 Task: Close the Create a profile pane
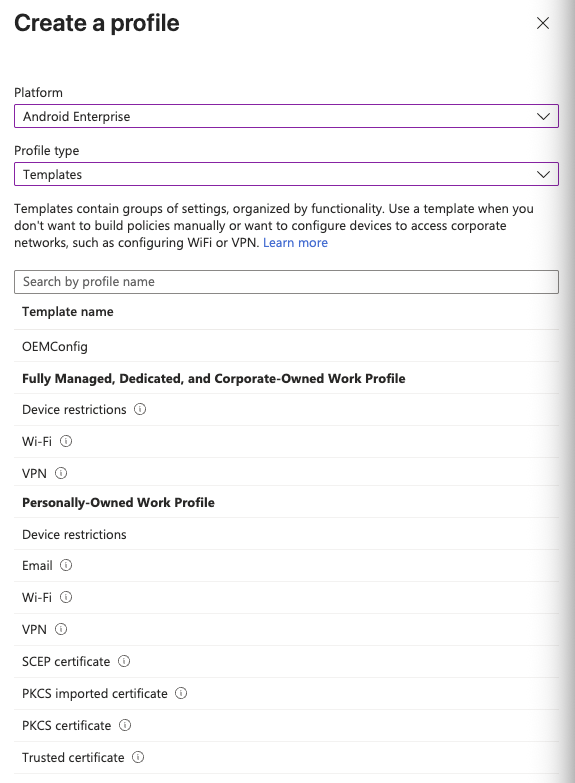[543, 23]
